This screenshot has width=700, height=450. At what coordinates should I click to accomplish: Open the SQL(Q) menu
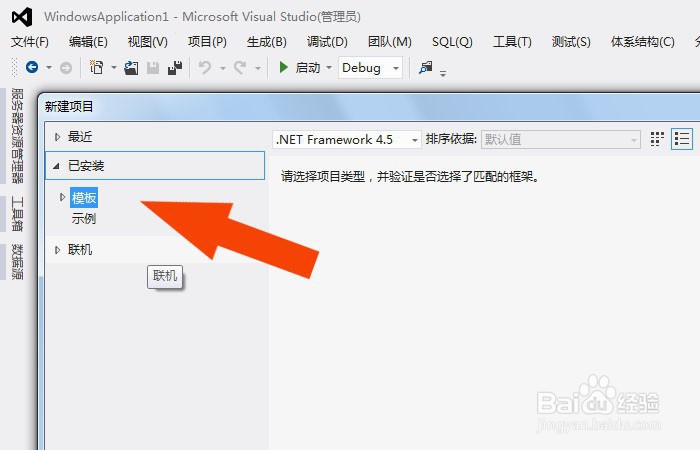452,42
